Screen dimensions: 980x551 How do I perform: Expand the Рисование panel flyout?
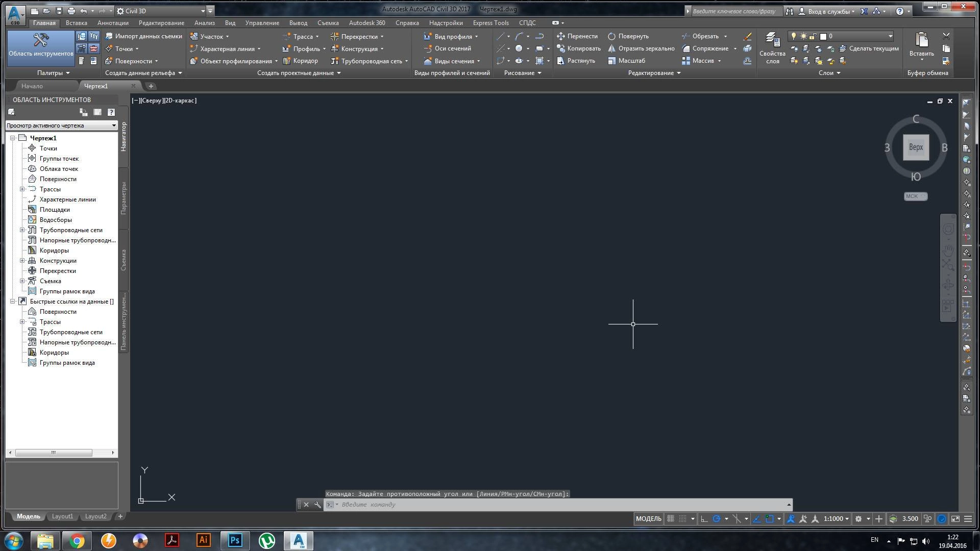coord(523,73)
